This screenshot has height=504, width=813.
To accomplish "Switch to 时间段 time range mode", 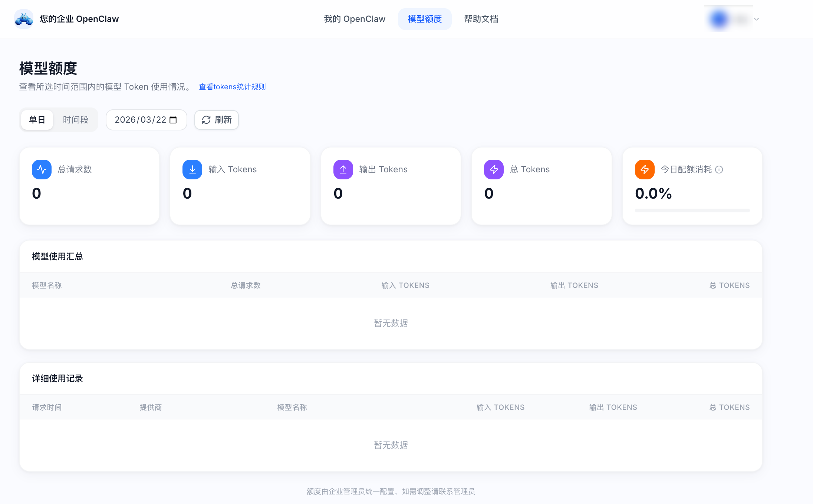I will 76,120.
